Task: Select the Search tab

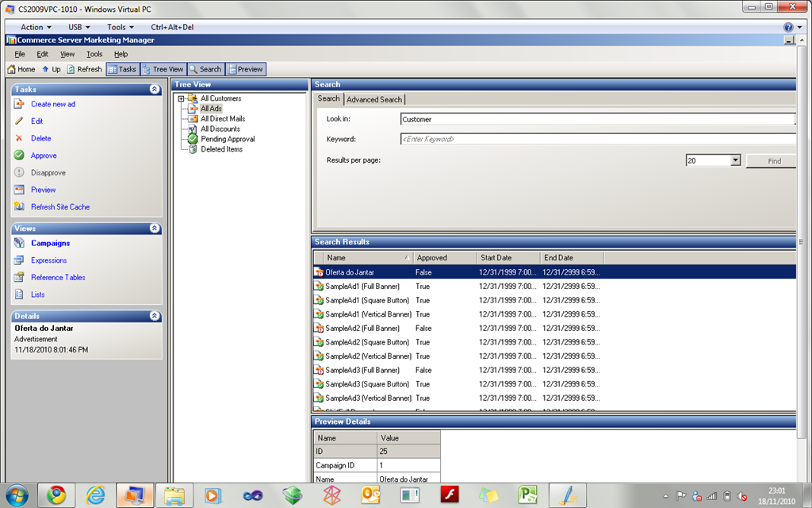Action: (329, 98)
